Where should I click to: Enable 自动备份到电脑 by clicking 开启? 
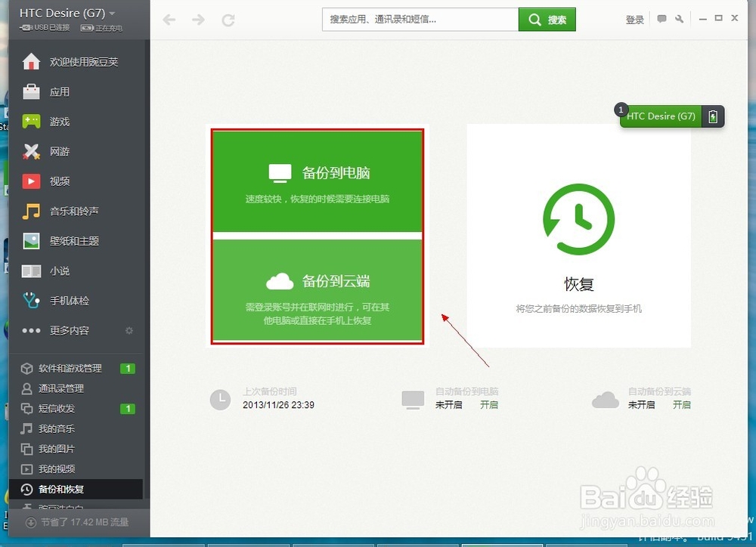click(x=489, y=405)
